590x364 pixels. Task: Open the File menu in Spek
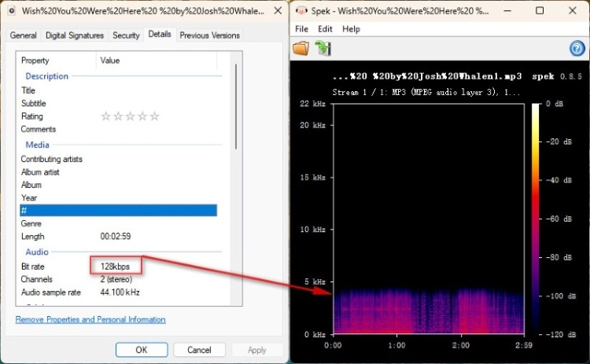[301, 29]
